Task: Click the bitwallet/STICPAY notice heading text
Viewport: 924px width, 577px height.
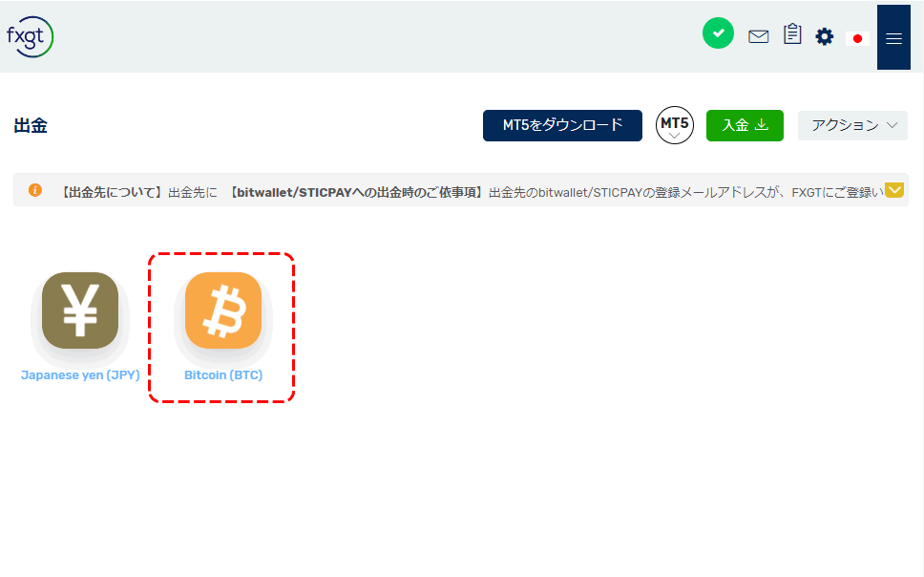Action: [x=356, y=192]
